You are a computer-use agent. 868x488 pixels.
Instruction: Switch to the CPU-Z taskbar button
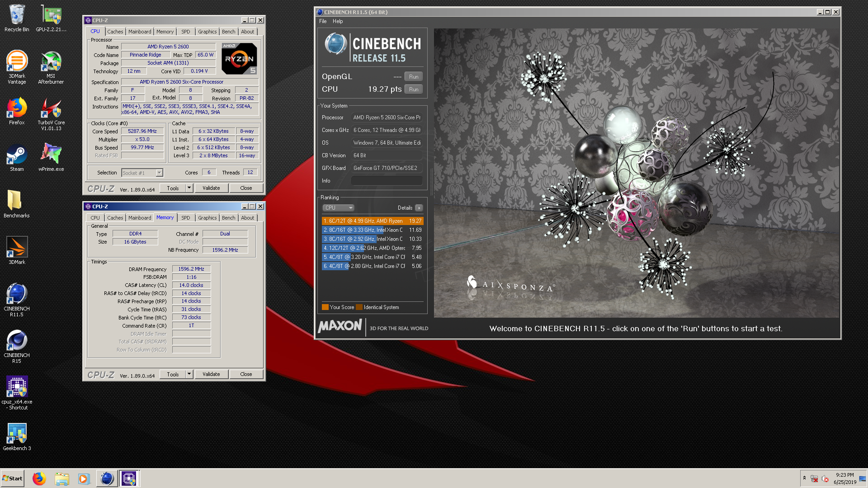pyautogui.click(x=129, y=479)
